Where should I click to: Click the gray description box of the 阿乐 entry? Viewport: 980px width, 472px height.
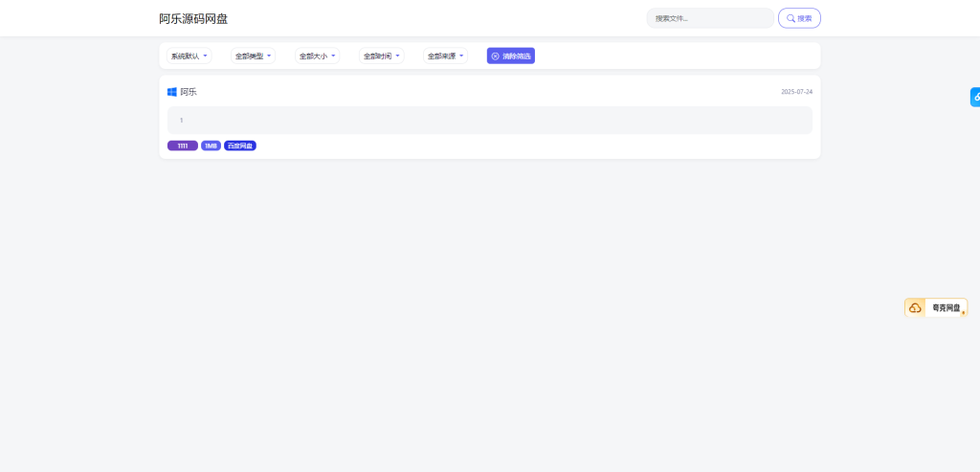[489, 120]
